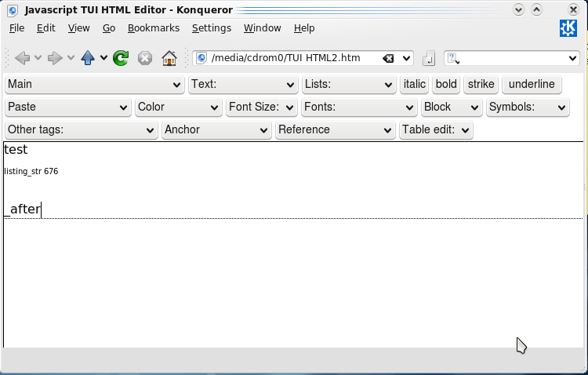Open the Up arrow's dropdown menu
Screen dimensions: 588x375
103,58
